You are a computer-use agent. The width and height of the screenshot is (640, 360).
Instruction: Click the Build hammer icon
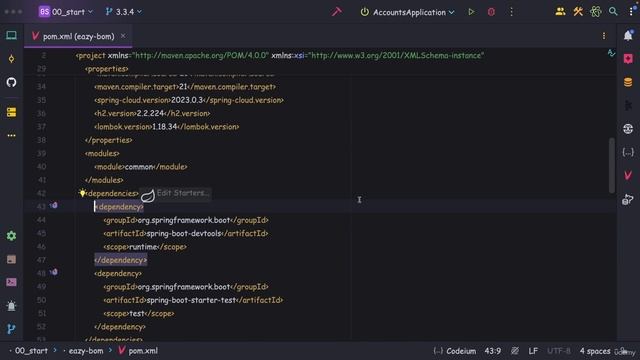(x=337, y=12)
